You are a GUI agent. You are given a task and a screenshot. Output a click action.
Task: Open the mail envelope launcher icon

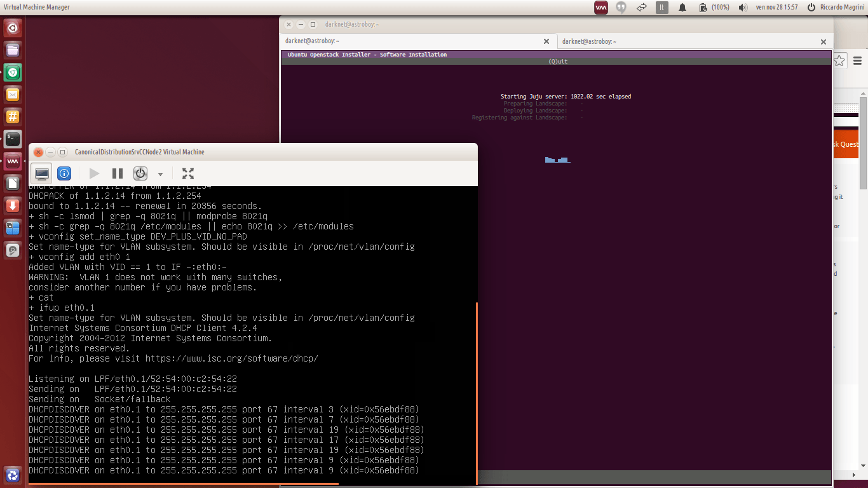[13, 95]
